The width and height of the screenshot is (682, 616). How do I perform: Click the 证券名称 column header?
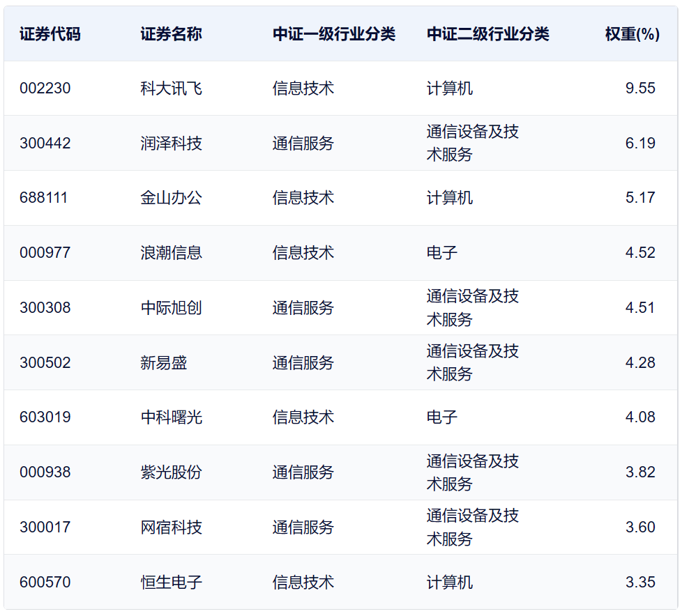pos(171,34)
